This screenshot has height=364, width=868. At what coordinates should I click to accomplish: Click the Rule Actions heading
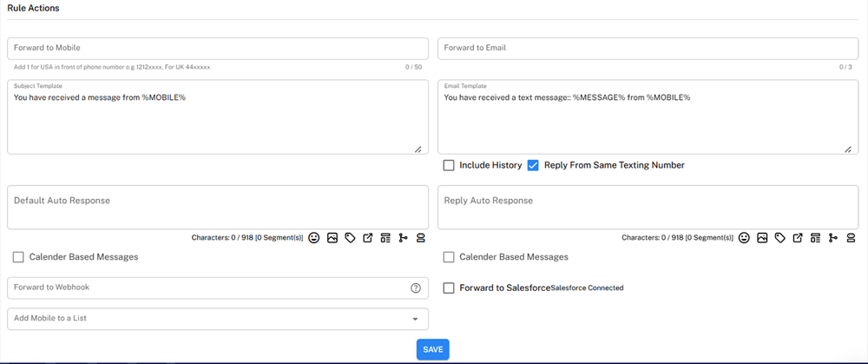pos(33,9)
